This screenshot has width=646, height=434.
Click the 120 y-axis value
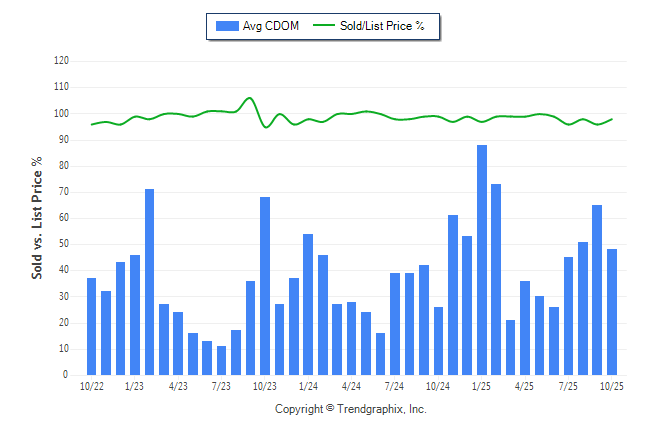click(x=61, y=61)
